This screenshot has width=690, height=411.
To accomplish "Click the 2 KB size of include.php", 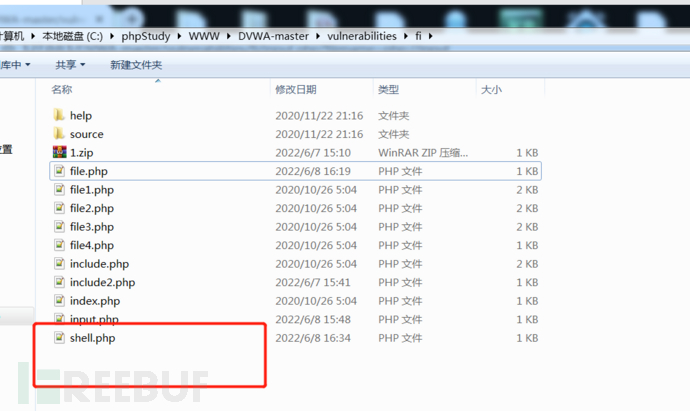I will coord(527,264).
